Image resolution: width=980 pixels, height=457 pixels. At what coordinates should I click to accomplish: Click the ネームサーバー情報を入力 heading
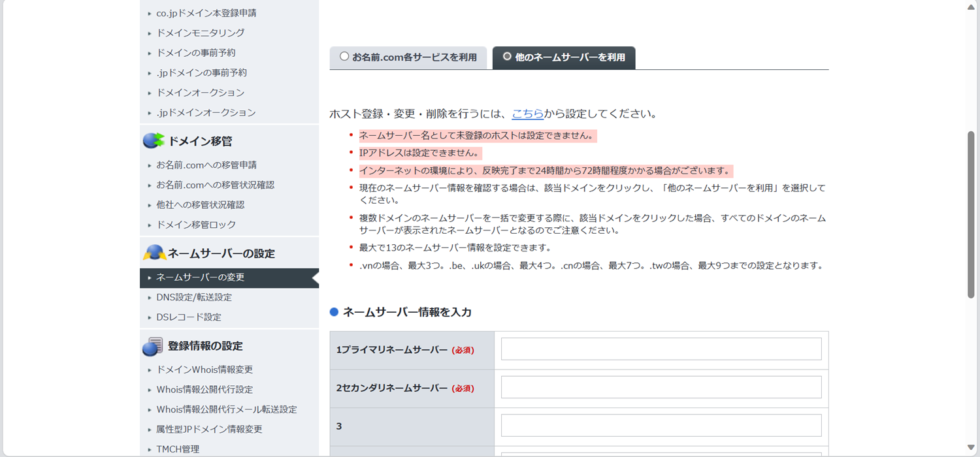pyautogui.click(x=407, y=312)
